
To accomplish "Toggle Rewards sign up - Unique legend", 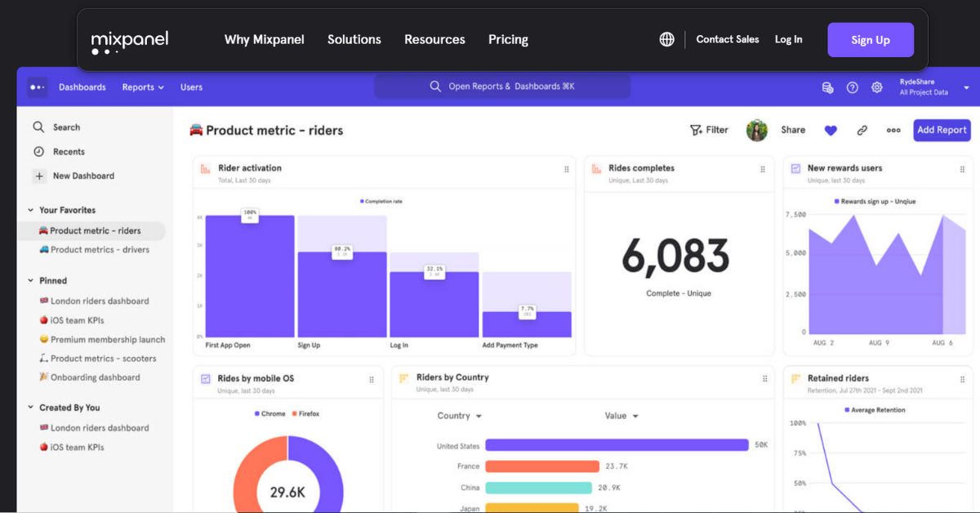I will 875,202.
